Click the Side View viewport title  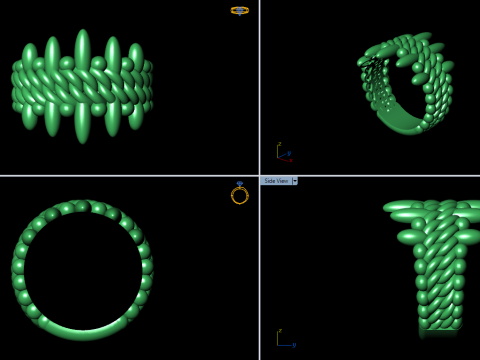[276, 181]
